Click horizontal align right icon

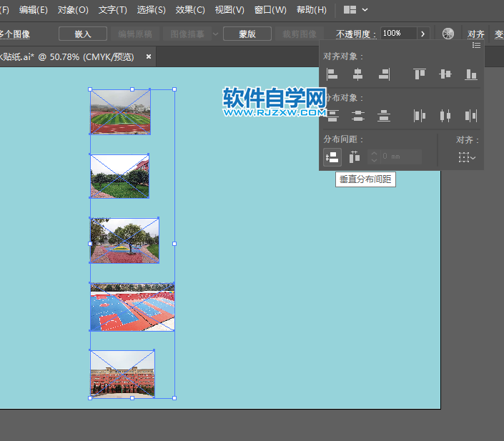pyautogui.click(x=384, y=74)
